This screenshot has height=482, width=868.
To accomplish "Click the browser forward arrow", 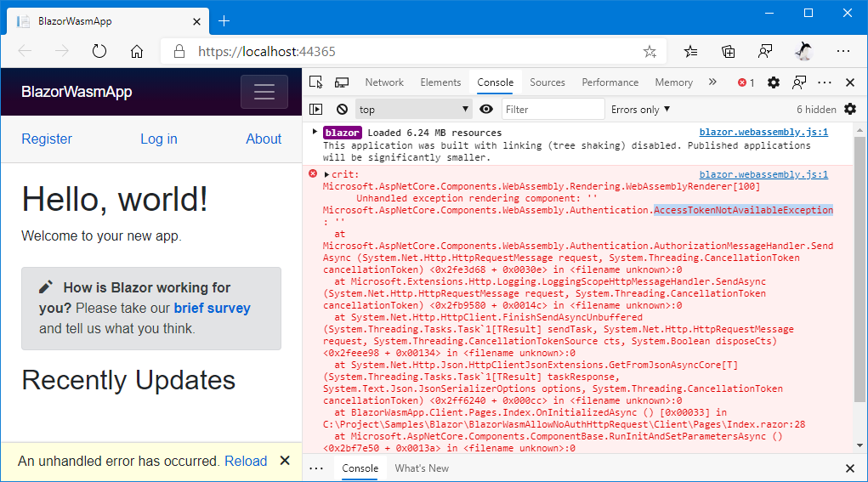I will click(x=62, y=52).
